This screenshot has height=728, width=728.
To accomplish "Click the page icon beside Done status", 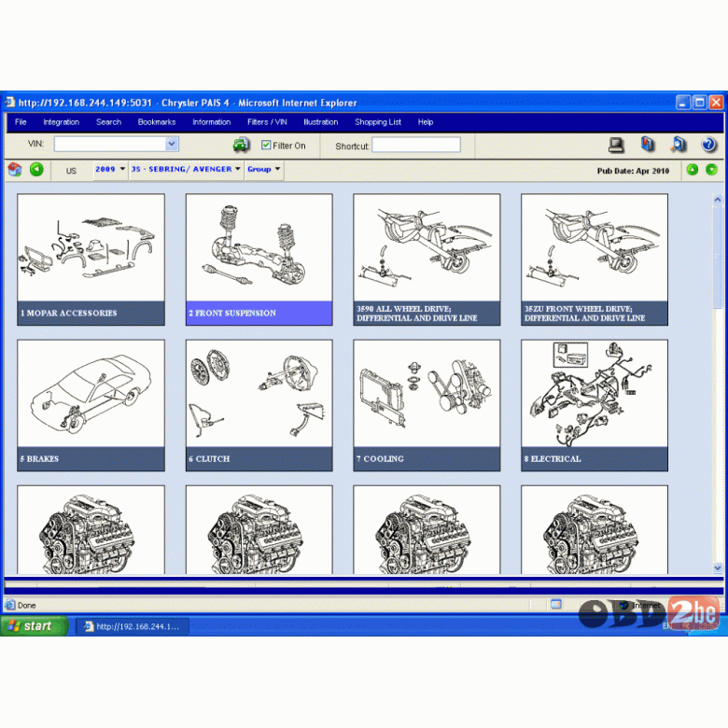I will [9, 605].
